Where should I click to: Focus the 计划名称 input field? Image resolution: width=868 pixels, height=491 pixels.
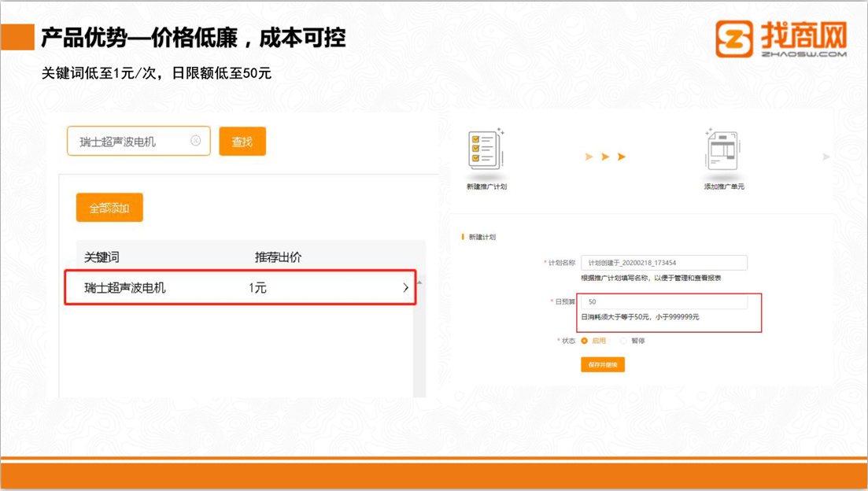click(x=663, y=263)
